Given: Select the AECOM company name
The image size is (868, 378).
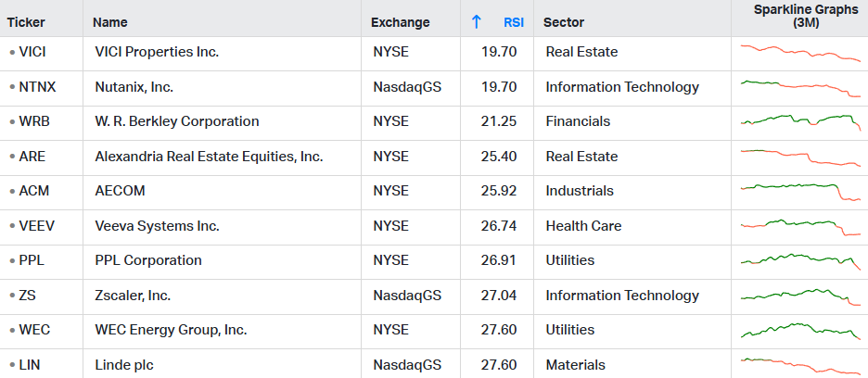Looking at the screenshot, I should (121, 191).
